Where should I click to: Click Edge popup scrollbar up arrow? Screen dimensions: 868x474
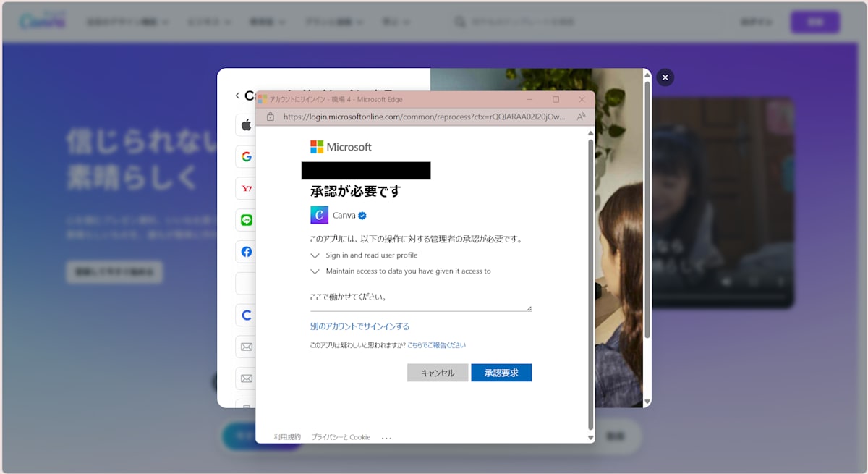(x=590, y=133)
